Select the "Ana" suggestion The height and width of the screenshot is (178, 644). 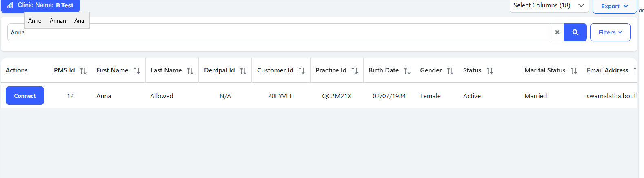[x=79, y=20]
